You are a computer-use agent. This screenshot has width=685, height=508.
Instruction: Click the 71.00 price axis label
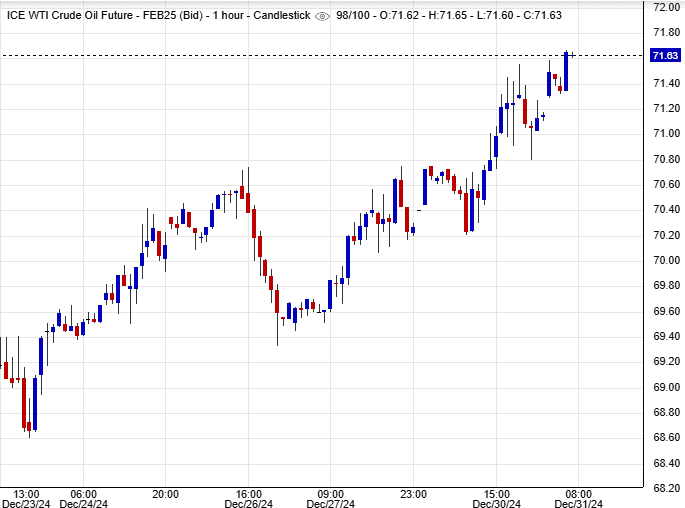point(667,133)
